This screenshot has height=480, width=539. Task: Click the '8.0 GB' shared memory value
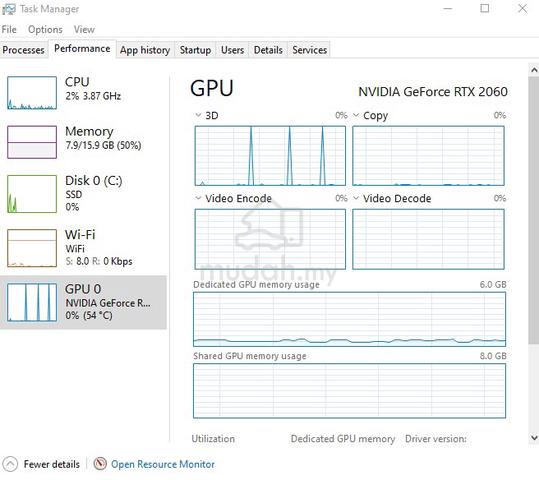tap(493, 356)
